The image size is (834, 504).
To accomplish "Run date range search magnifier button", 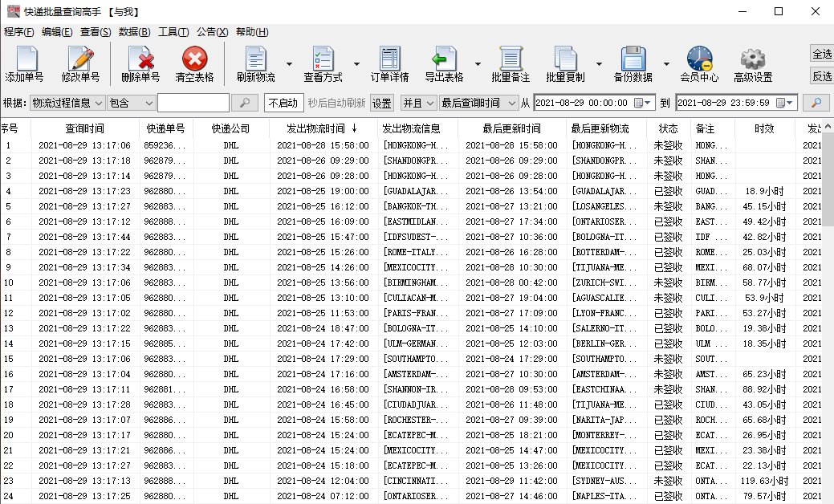I will click(x=816, y=103).
